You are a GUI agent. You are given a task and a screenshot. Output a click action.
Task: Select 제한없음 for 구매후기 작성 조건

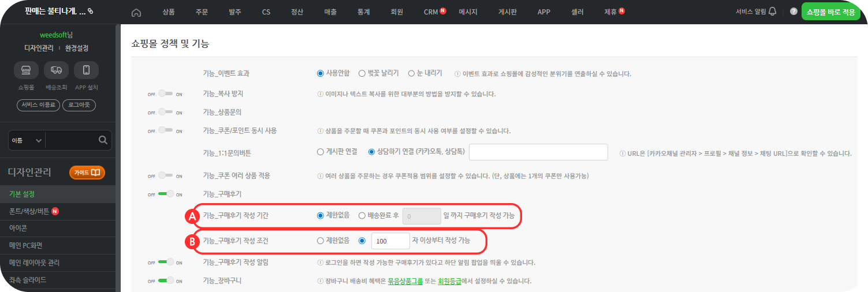pyautogui.click(x=320, y=241)
